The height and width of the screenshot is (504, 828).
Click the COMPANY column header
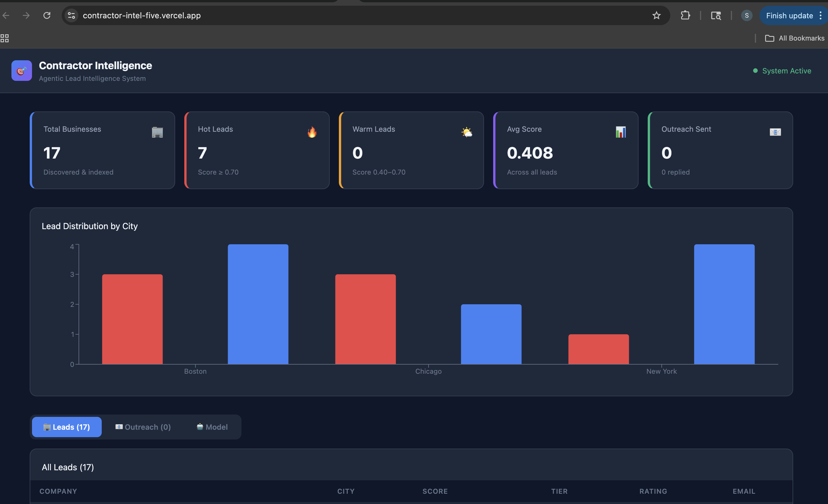[58, 491]
